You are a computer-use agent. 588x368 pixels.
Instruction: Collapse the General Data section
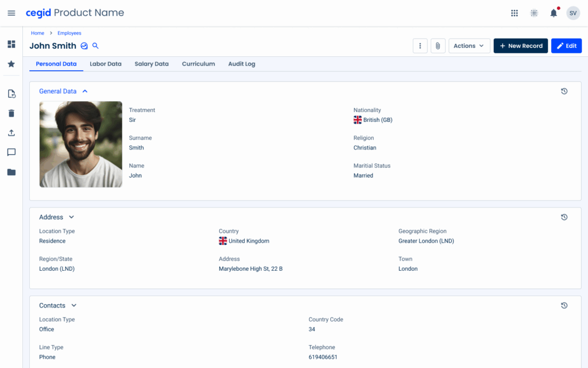click(x=85, y=91)
